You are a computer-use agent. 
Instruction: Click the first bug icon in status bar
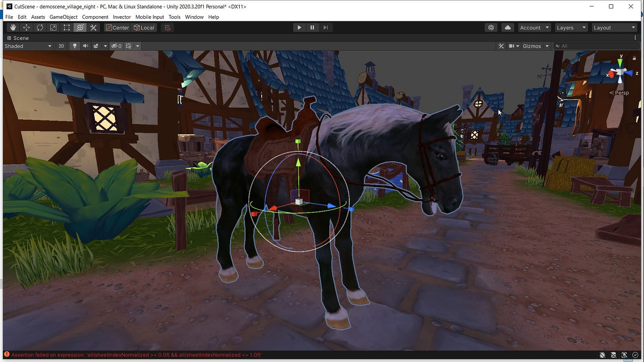(x=603, y=355)
